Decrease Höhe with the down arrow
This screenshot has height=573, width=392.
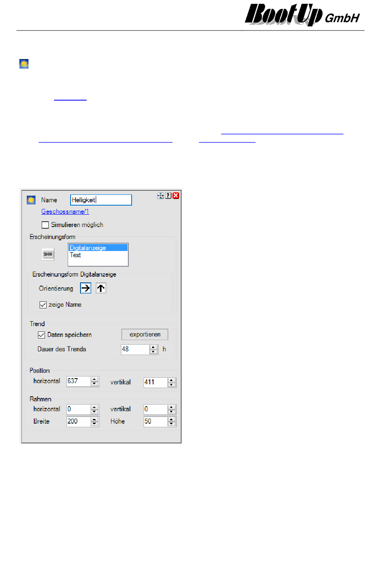point(172,424)
